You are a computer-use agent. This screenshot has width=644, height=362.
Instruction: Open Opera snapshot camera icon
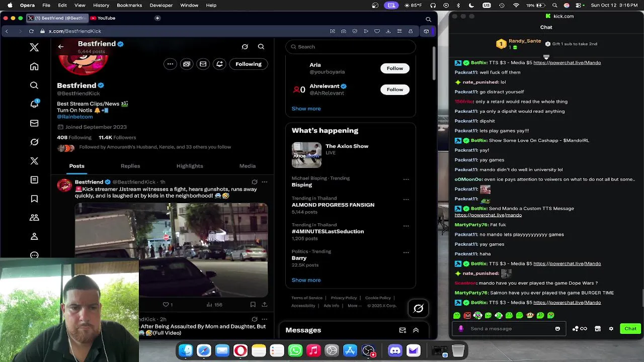coord(344,31)
